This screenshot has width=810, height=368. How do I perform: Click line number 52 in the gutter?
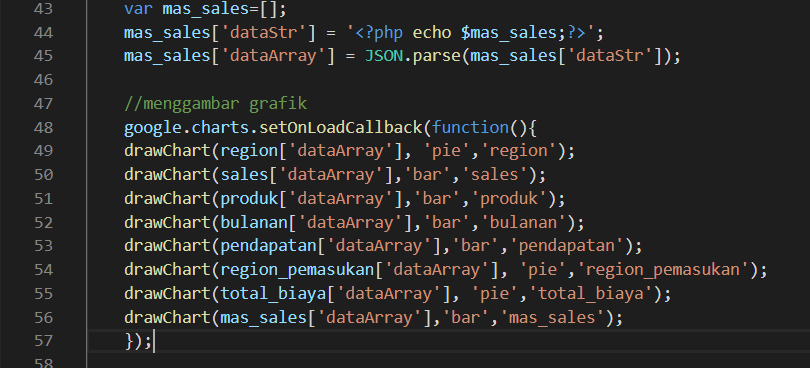coord(43,222)
